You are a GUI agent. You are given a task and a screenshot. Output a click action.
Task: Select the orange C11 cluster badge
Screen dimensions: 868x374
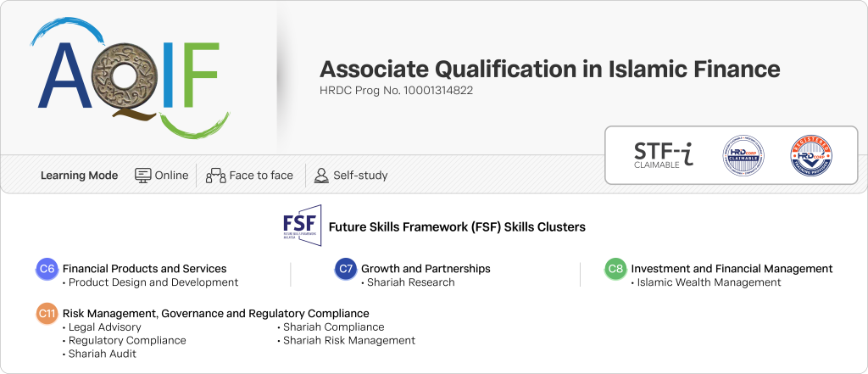click(47, 314)
